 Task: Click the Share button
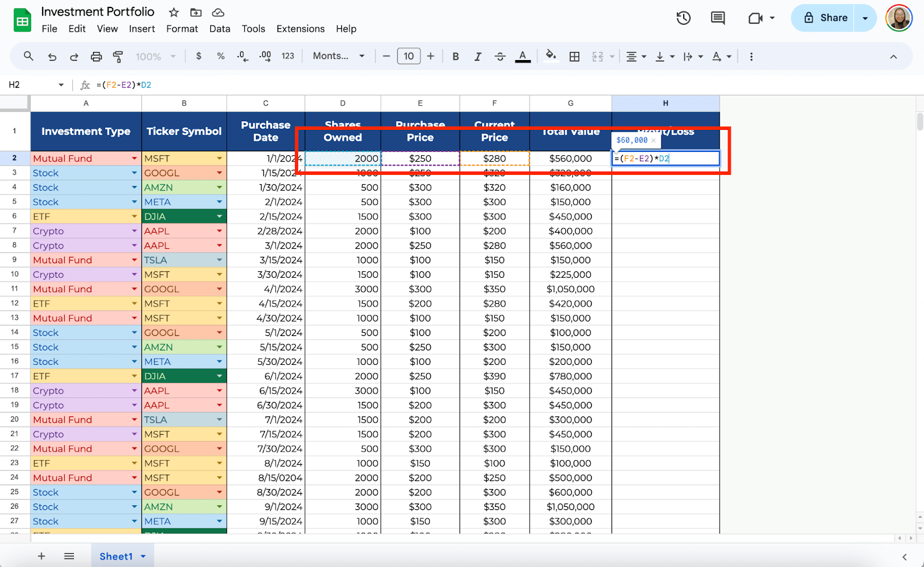825,18
